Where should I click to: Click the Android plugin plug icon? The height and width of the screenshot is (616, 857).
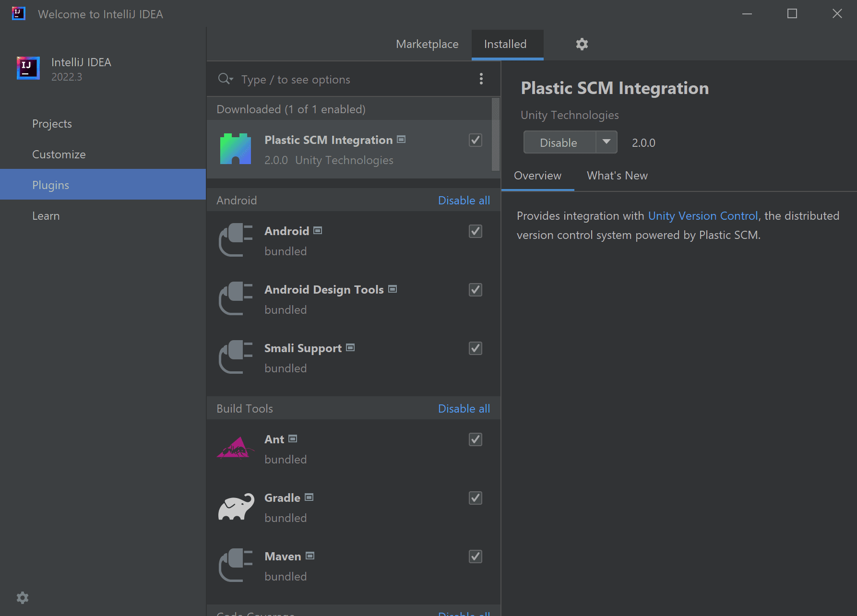pyautogui.click(x=236, y=240)
